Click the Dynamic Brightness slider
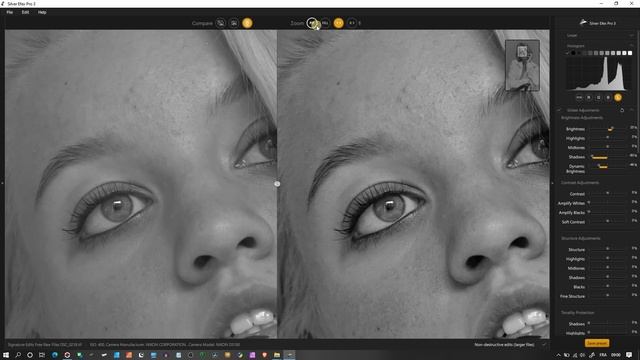This screenshot has height=360, width=640. click(608, 167)
